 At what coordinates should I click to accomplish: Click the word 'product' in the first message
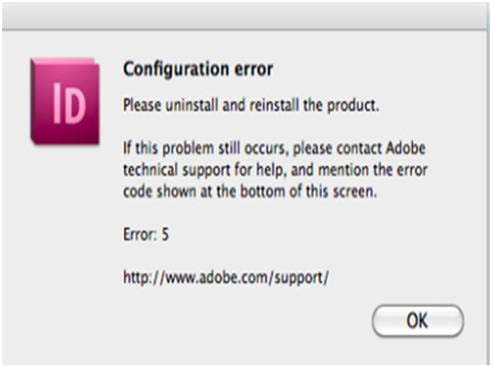click(x=352, y=106)
